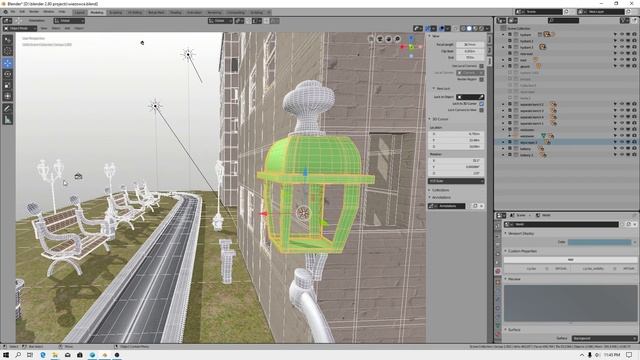Open the Windows Start menu

pos(6,355)
